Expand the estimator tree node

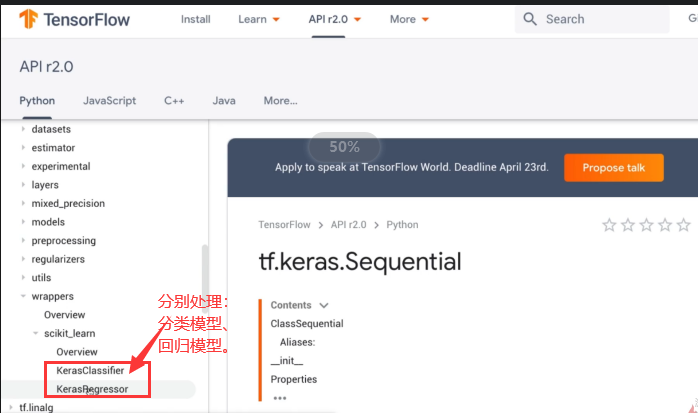tap(23, 148)
